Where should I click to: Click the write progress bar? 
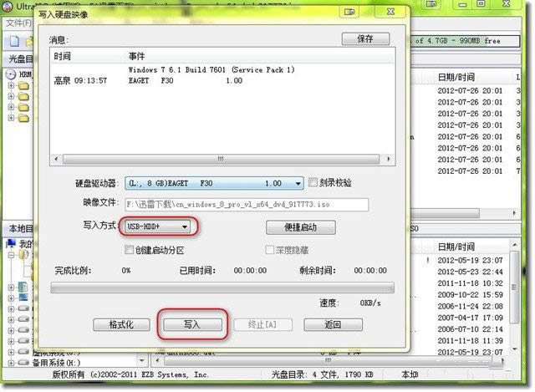point(222,288)
